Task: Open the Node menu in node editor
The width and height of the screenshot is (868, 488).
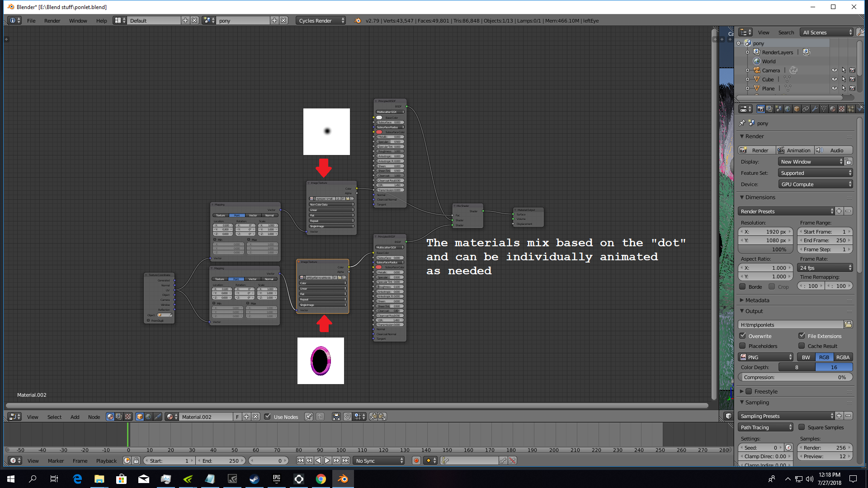Action: point(94,417)
